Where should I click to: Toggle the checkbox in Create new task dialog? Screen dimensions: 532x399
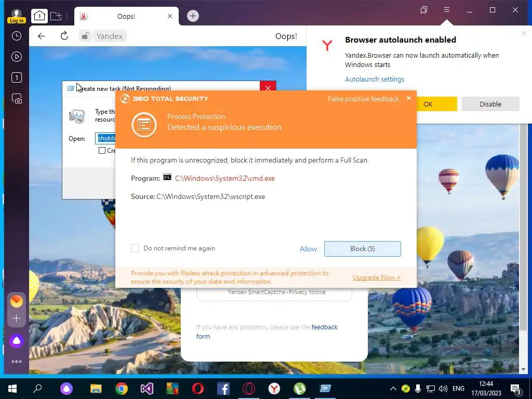tap(102, 150)
